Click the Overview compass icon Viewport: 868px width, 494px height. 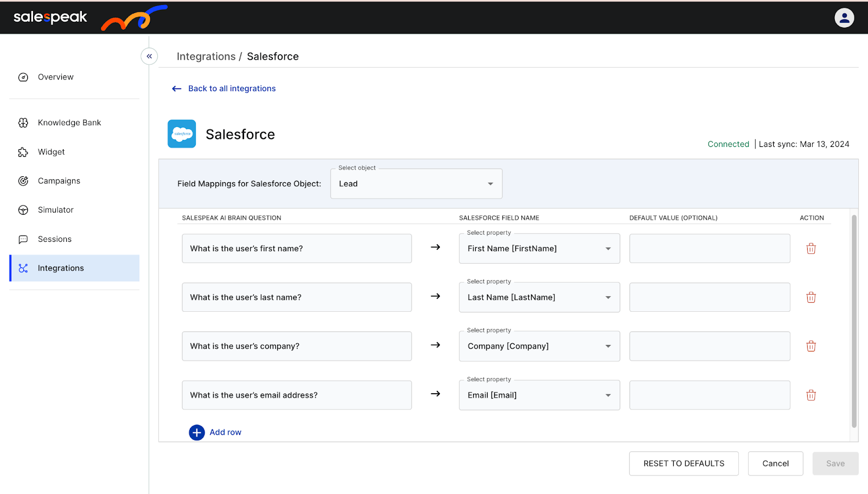pyautogui.click(x=23, y=78)
